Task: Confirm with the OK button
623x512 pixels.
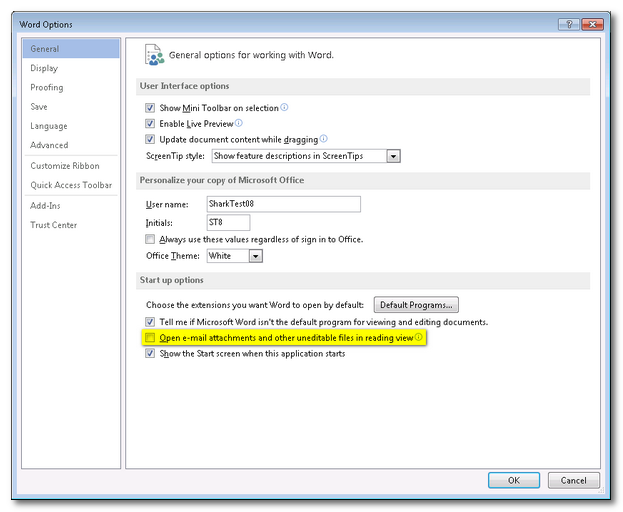Action: coord(514,480)
